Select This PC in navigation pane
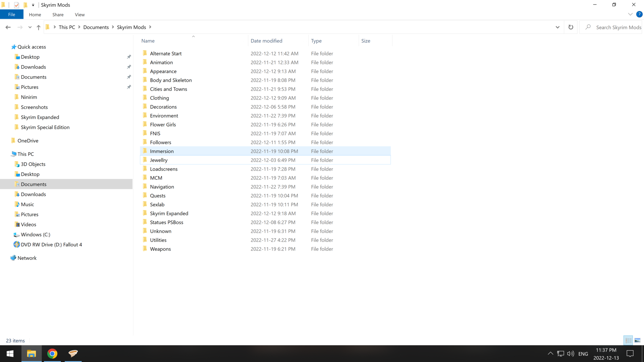Viewport: 644px width, 362px height. [x=25, y=154]
